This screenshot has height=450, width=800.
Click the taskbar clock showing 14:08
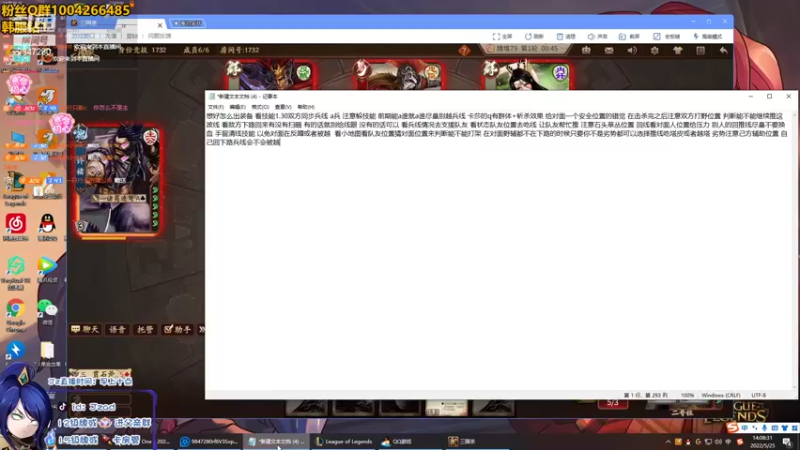tap(762, 441)
